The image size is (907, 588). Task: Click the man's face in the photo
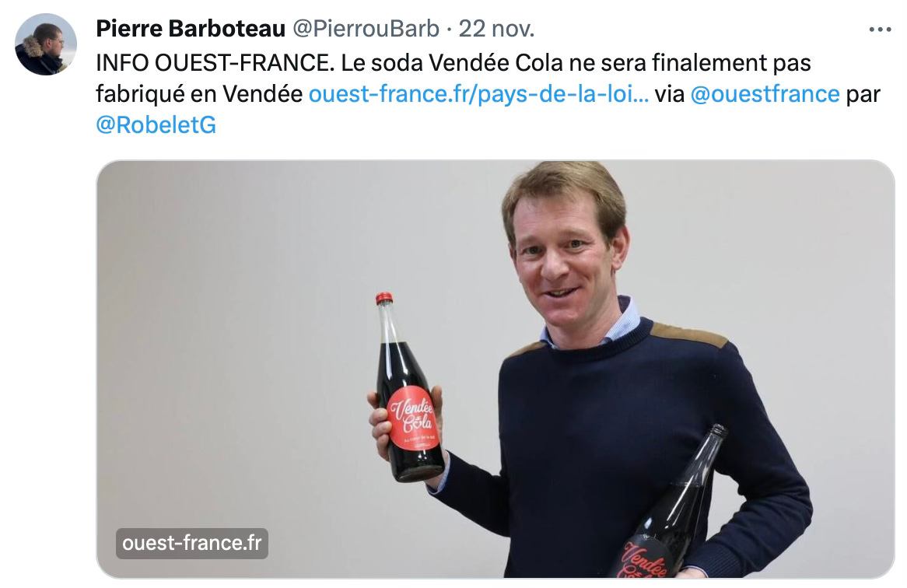[x=564, y=254]
